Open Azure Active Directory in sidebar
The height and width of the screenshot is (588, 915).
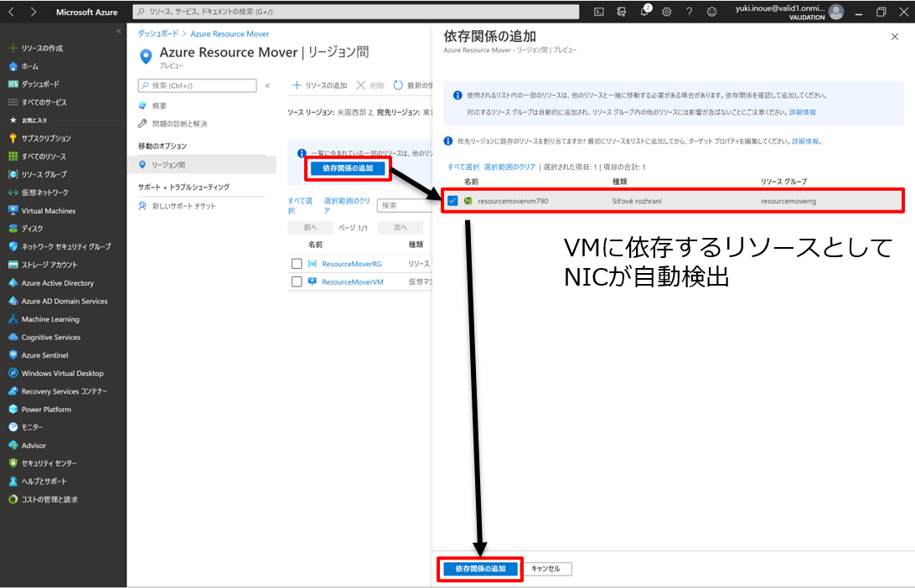click(x=51, y=283)
